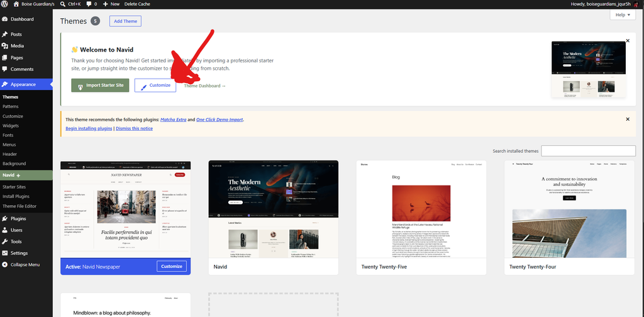Click the Import Starter Site button
This screenshot has height=317, width=644.
[x=100, y=86]
